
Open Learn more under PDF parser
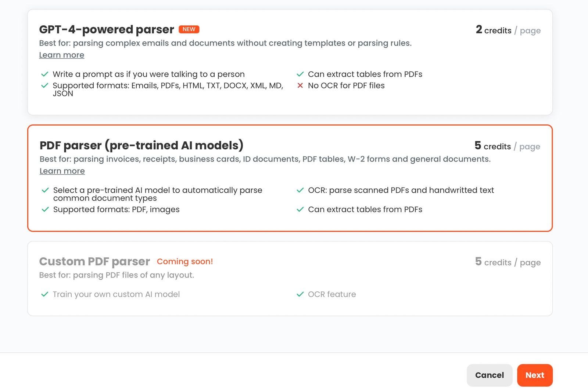(x=62, y=171)
